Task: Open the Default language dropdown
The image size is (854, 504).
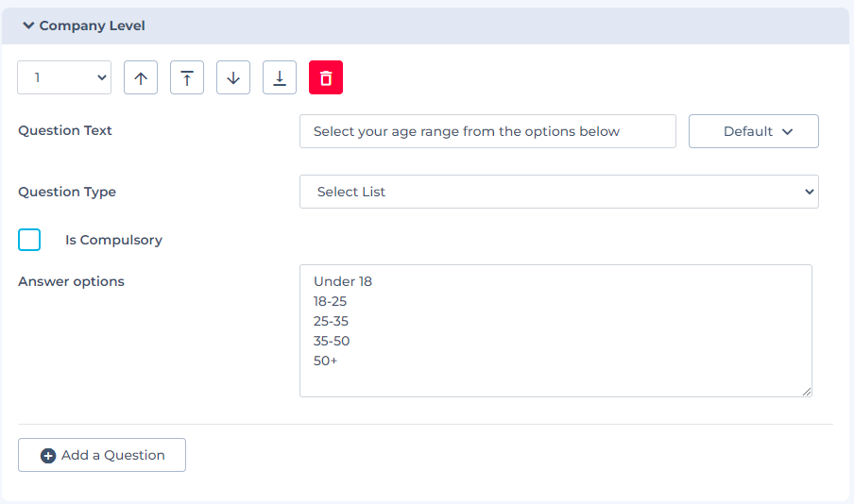Action: (753, 132)
